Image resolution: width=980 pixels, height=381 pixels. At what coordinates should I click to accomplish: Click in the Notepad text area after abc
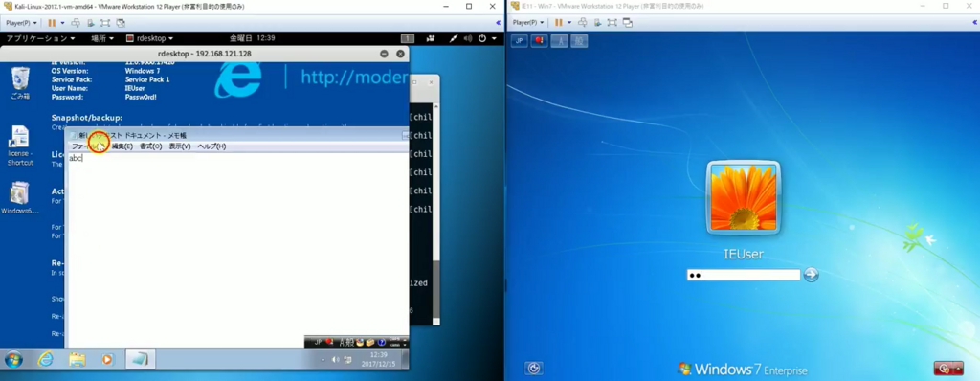coord(84,158)
